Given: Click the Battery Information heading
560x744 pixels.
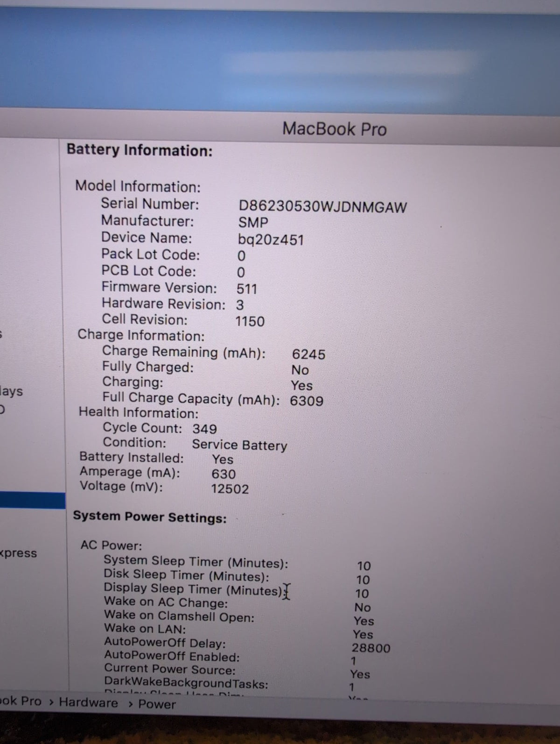Looking at the screenshot, I should pos(140,150).
